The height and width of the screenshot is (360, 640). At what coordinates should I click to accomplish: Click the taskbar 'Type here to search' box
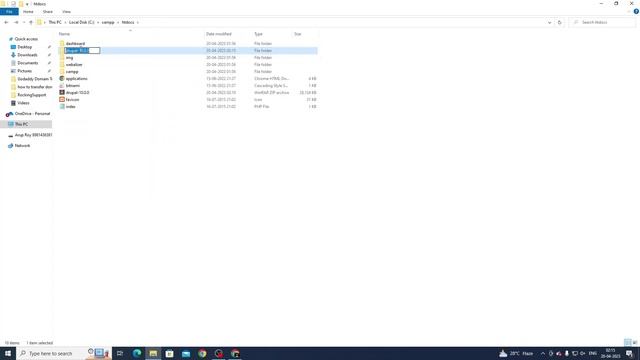pyautogui.click(x=64, y=353)
